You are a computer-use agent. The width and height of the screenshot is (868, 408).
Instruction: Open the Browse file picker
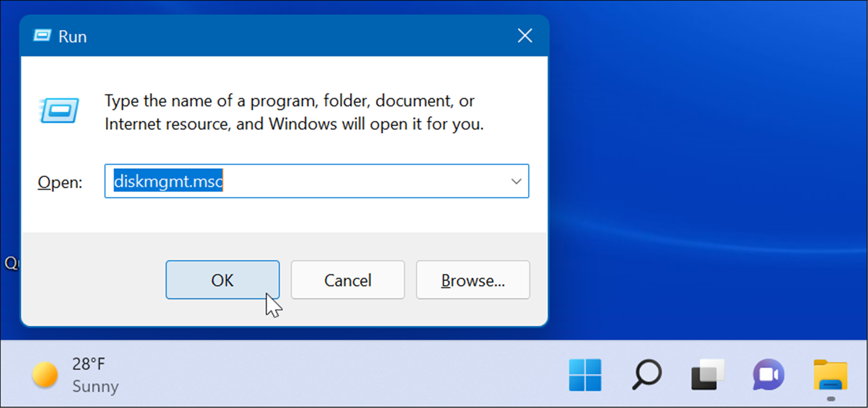coord(473,280)
